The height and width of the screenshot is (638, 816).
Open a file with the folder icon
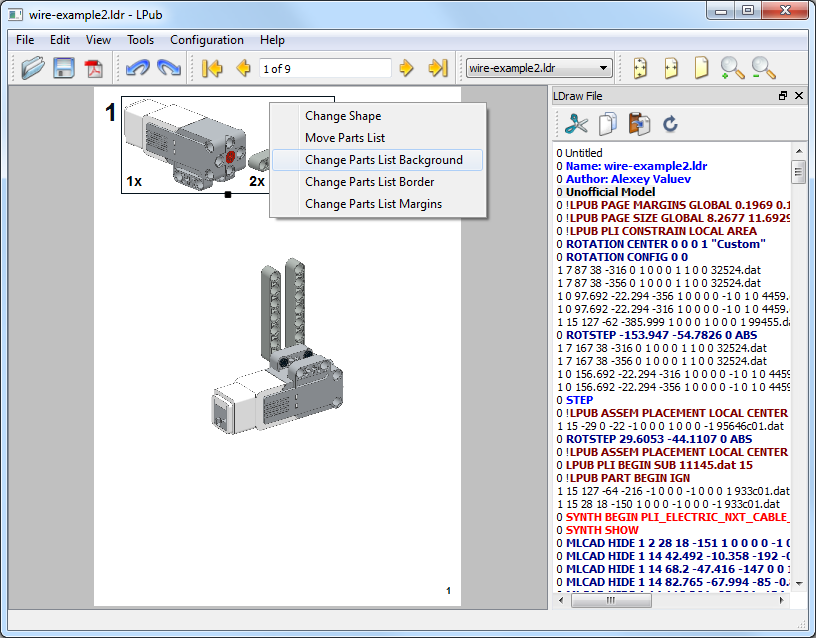pos(33,68)
